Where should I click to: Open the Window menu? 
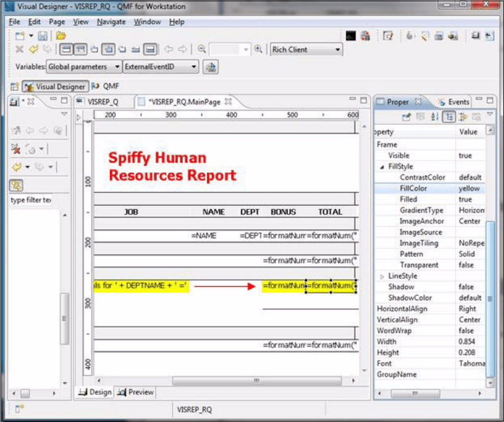point(147,22)
